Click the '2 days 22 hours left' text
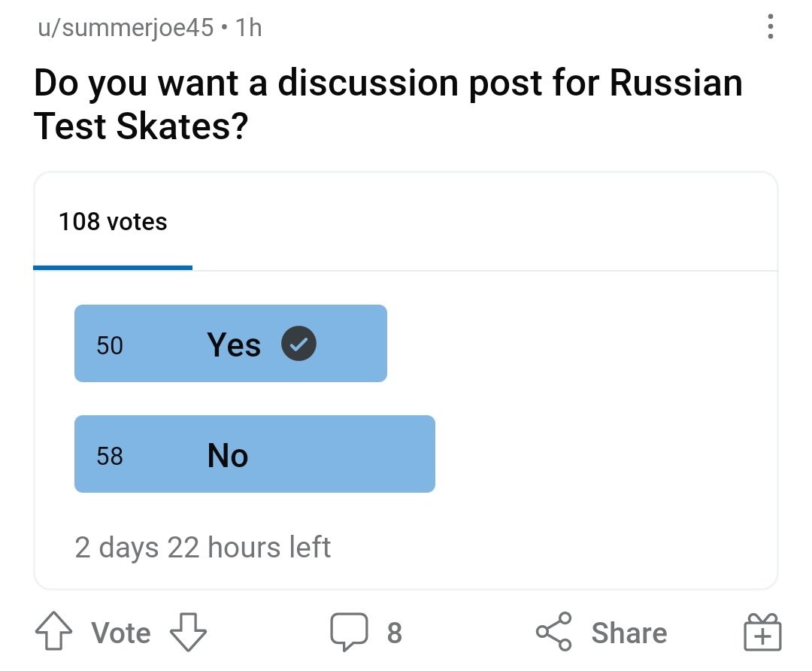Viewport: 812px width, 671px height. [203, 548]
